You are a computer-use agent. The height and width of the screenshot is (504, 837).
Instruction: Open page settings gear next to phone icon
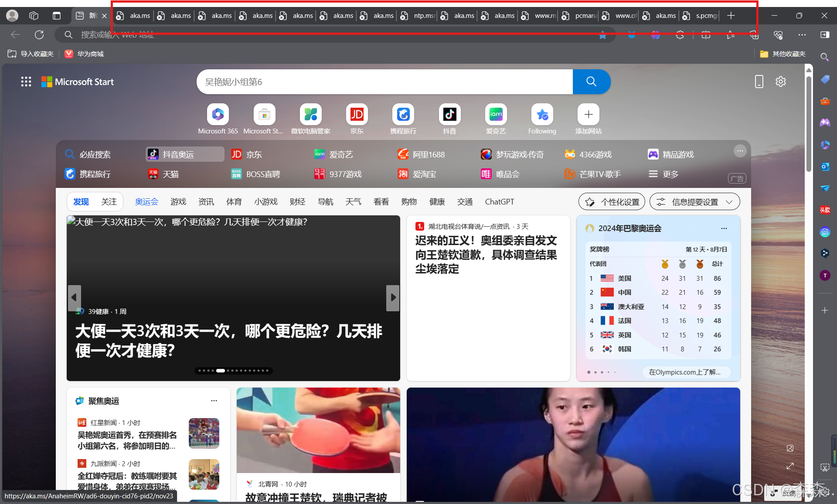pyautogui.click(x=781, y=82)
